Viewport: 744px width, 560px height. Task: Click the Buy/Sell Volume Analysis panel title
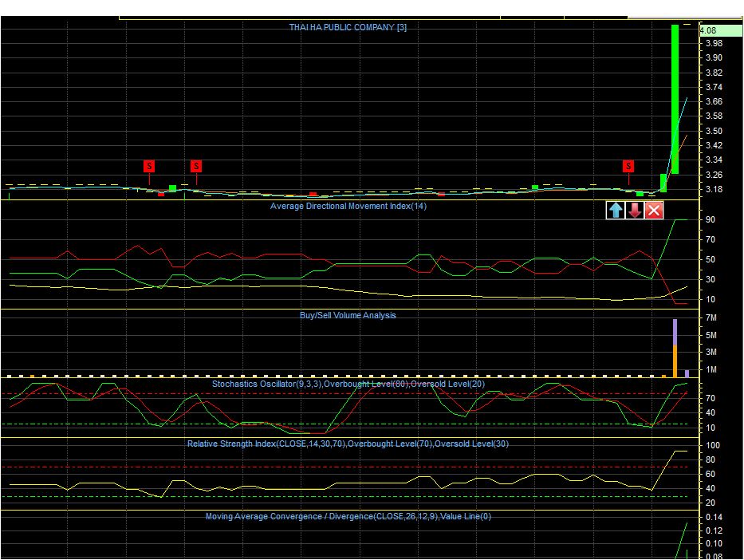click(348, 315)
